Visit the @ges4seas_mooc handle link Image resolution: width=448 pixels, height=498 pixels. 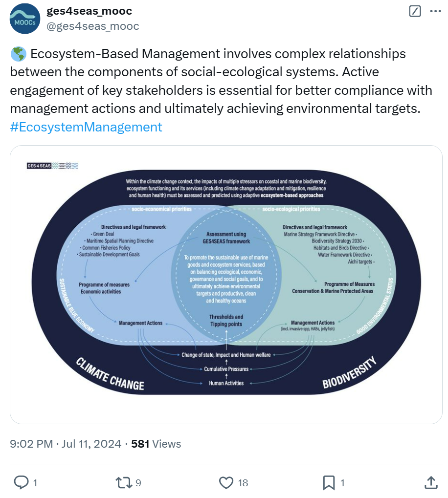point(92,26)
